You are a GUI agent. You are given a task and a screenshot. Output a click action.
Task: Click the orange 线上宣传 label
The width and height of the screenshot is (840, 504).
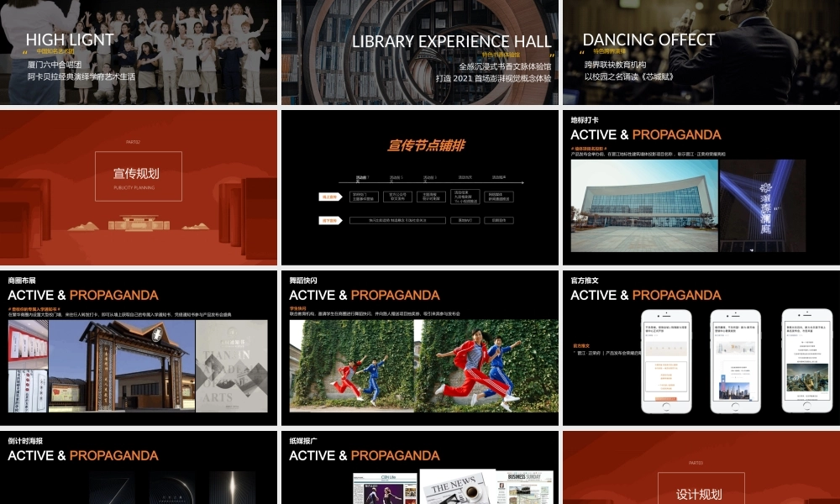[328, 197]
